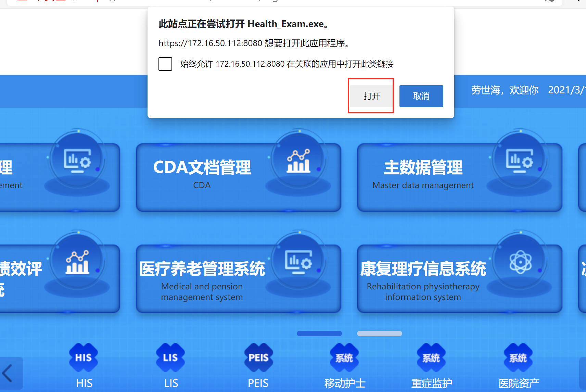586x392 pixels.
Task: Select the first carousel page indicator
Action: (319, 334)
